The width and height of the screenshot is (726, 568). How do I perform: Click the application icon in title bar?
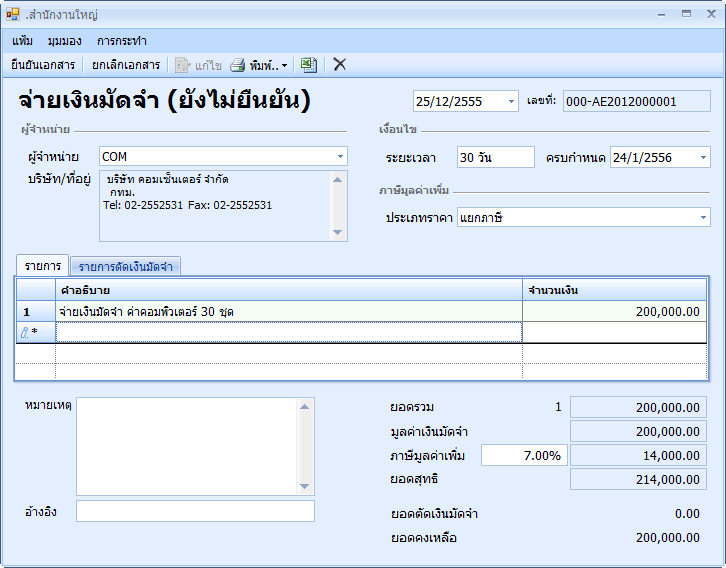12,15
